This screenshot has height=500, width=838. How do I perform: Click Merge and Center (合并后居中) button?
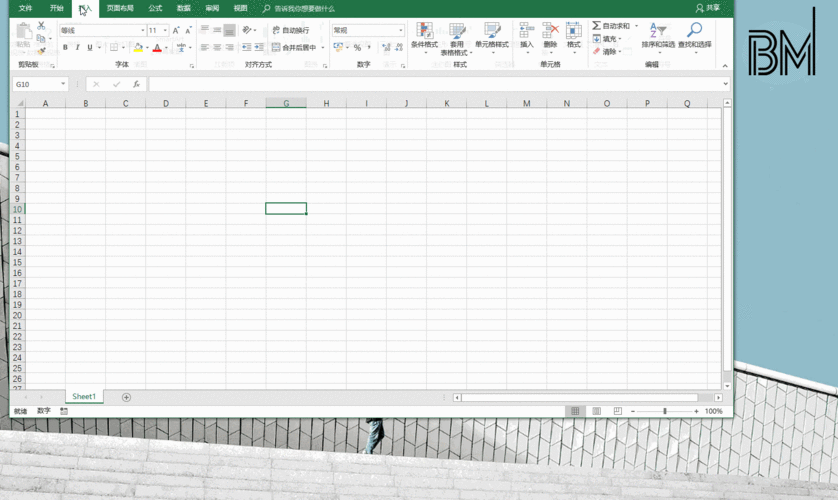point(294,48)
